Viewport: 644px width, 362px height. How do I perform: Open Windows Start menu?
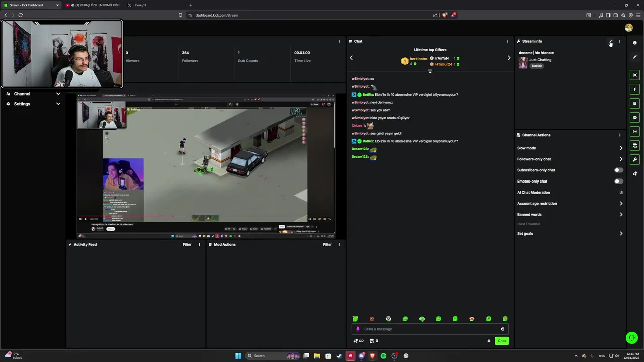pyautogui.click(x=238, y=356)
